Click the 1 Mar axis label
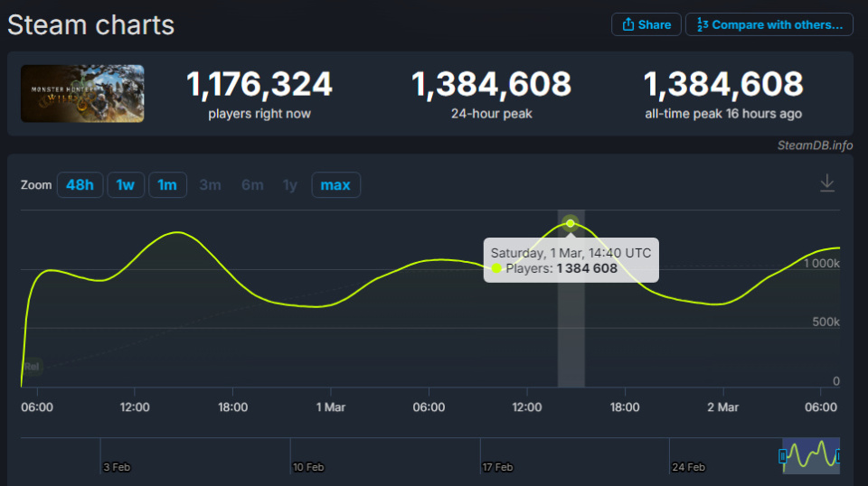This screenshot has width=868, height=486. coord(331,407)
